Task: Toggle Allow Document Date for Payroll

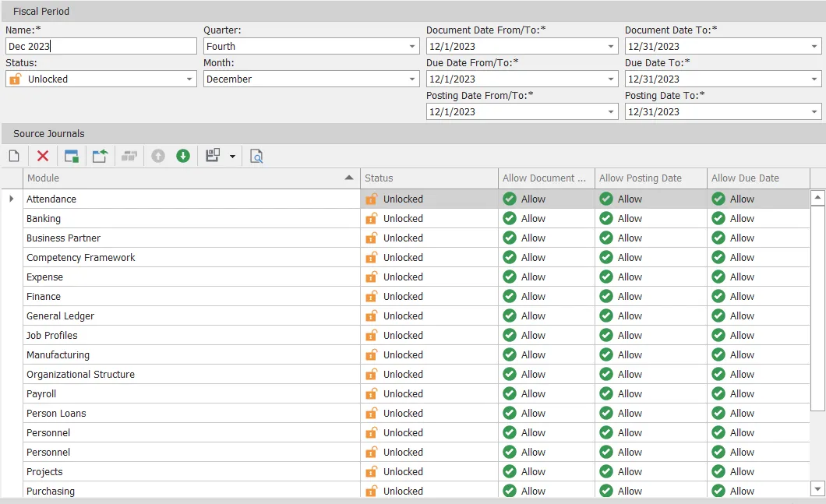Action: pyautogui.click(x=511, y=393)
